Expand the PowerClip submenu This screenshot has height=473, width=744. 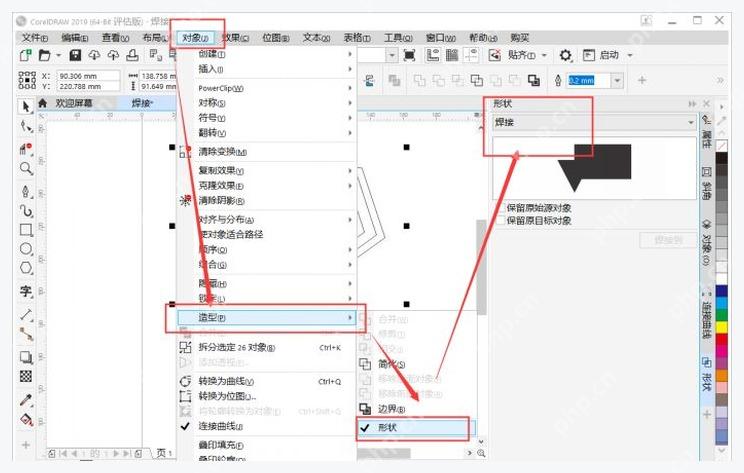[x=266, y=88]
